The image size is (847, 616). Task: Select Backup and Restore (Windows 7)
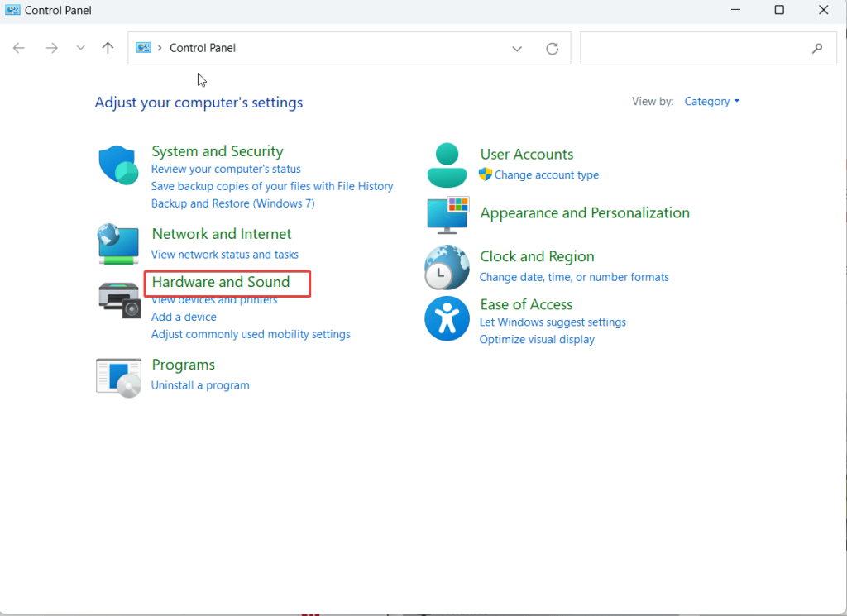tap(232, 203)
